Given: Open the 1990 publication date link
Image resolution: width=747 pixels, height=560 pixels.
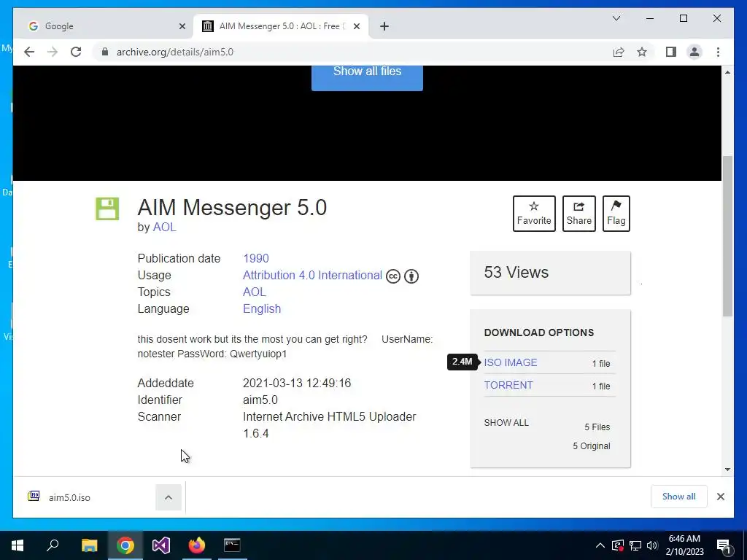Looking at the screenshot, I should tap(256, 259).
